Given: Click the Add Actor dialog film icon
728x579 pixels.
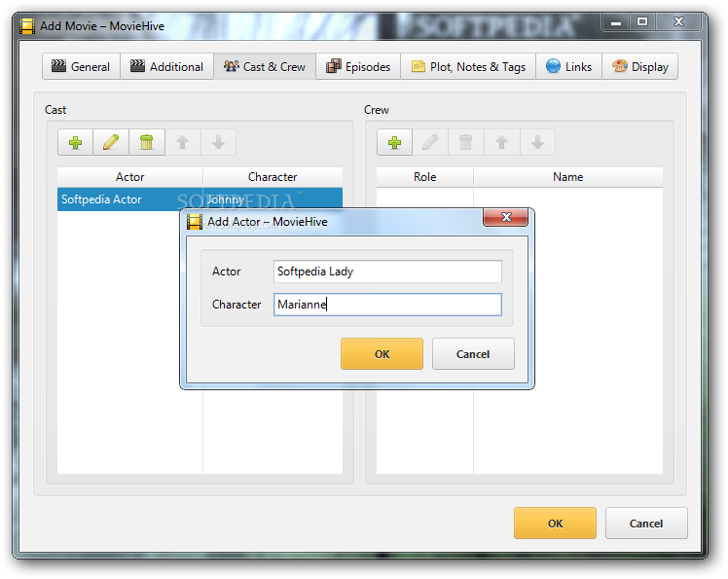Looking at the screenshot, I should tap(195, 222).
